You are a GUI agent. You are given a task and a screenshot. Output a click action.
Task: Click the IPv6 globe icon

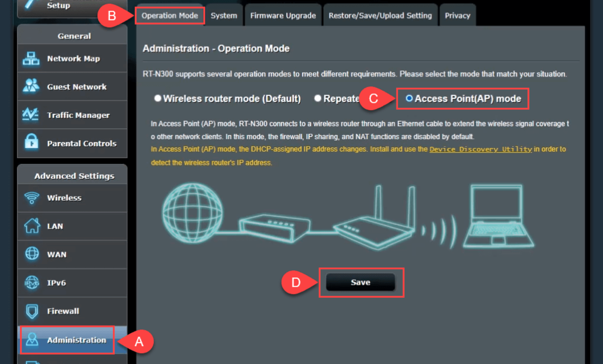pos(32,282)
